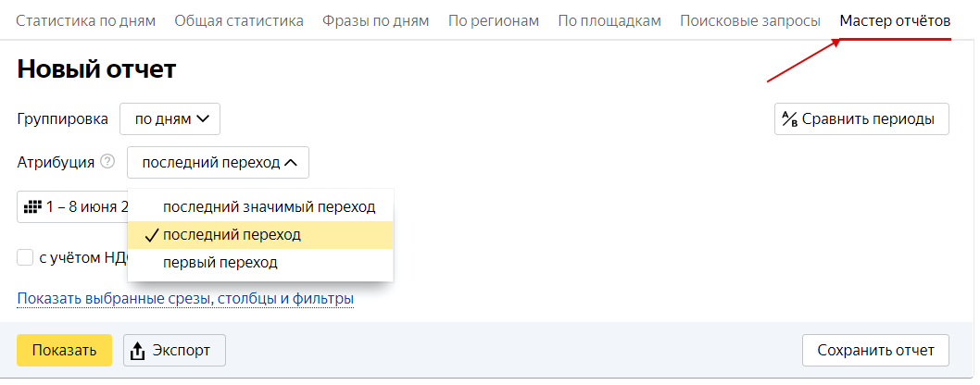Go to the По регионам tab
The height and width of the screenshot is (385, 980).
[x=493, y=20]
